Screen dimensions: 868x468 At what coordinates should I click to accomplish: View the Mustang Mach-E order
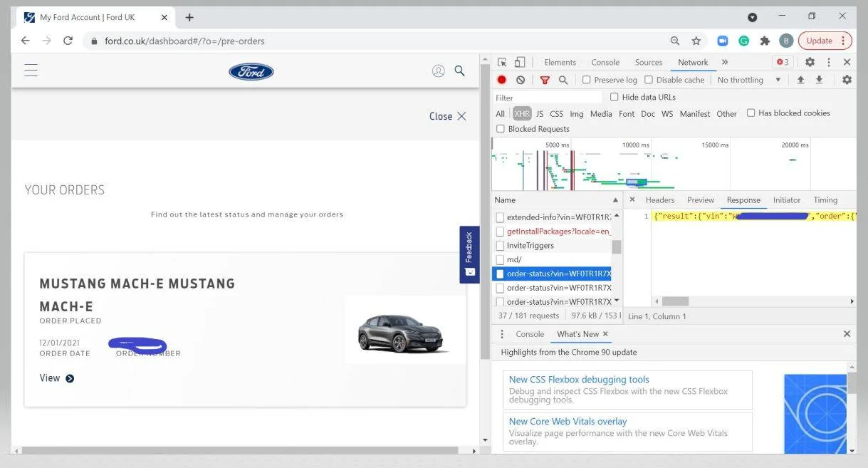pos(57,378)
